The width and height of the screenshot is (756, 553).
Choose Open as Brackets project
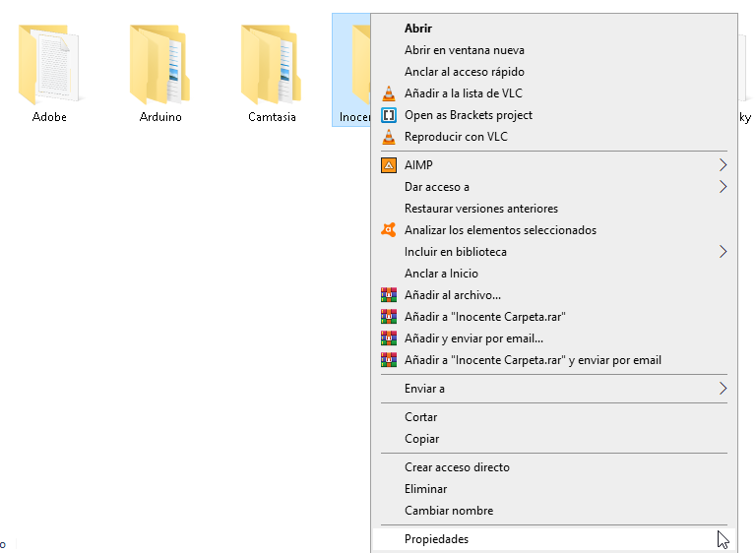tap(554, 115)
